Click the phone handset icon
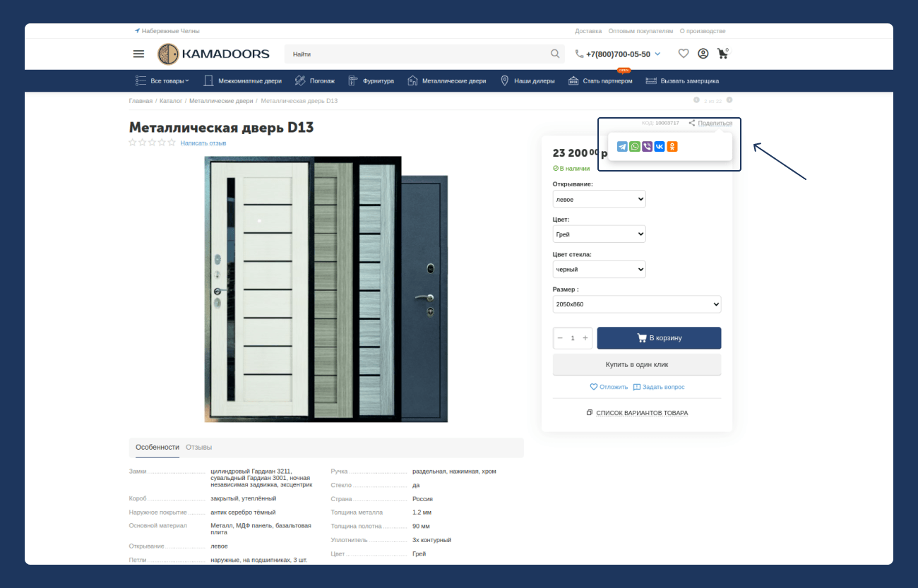 (x=580, y=54)
